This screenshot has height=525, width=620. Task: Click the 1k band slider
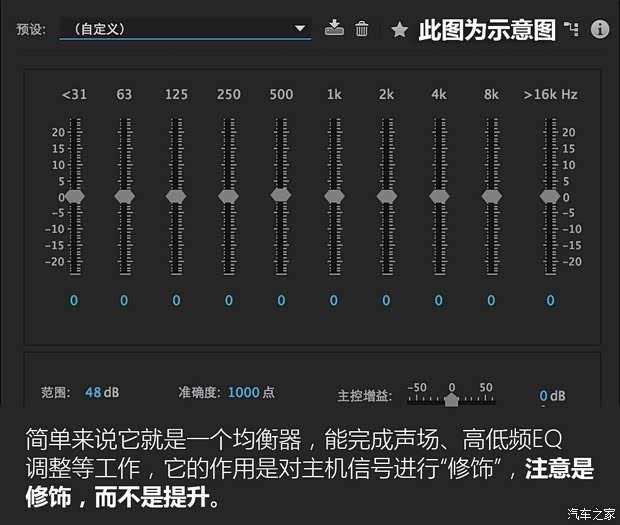coord(334,196)
